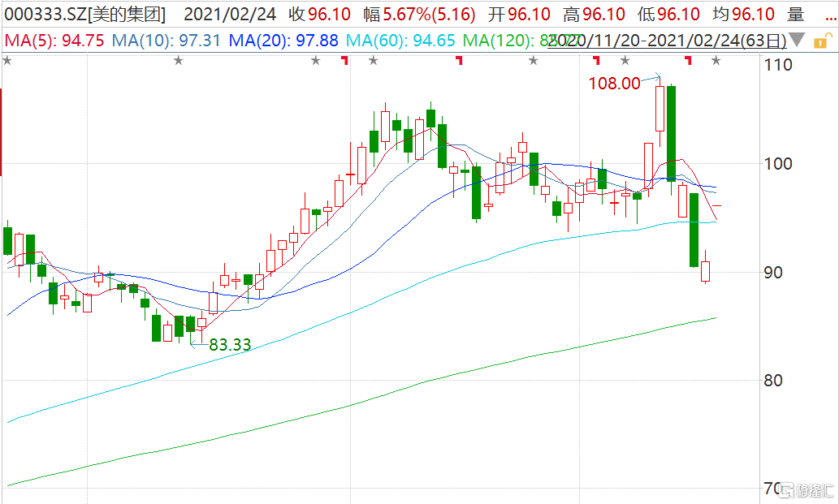Click the low price 低96.10
This screenshot has width=839, height=504.
point(669,15)
